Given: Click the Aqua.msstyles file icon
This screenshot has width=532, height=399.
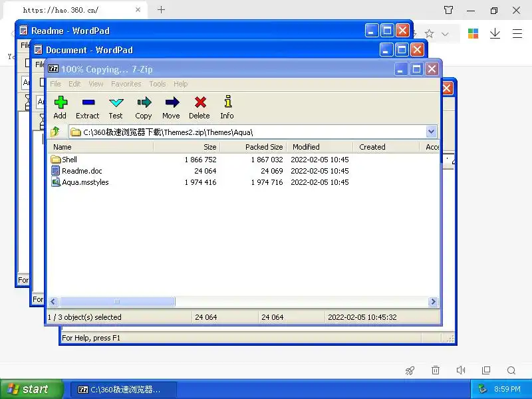Looking at the screenshot, I should [56, 182].
